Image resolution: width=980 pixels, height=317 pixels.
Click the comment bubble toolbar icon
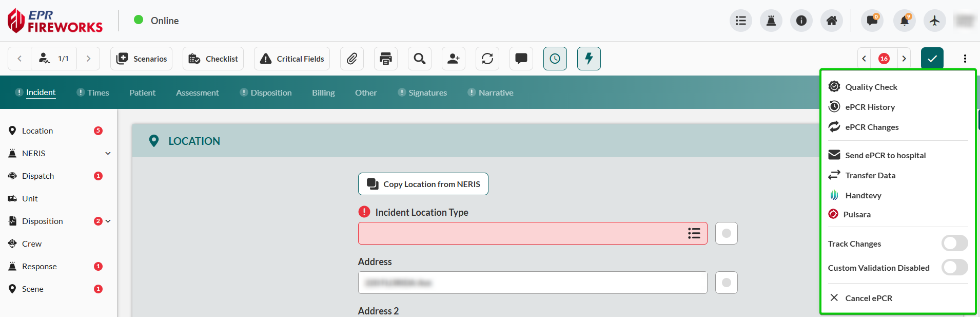pos(521,59)
